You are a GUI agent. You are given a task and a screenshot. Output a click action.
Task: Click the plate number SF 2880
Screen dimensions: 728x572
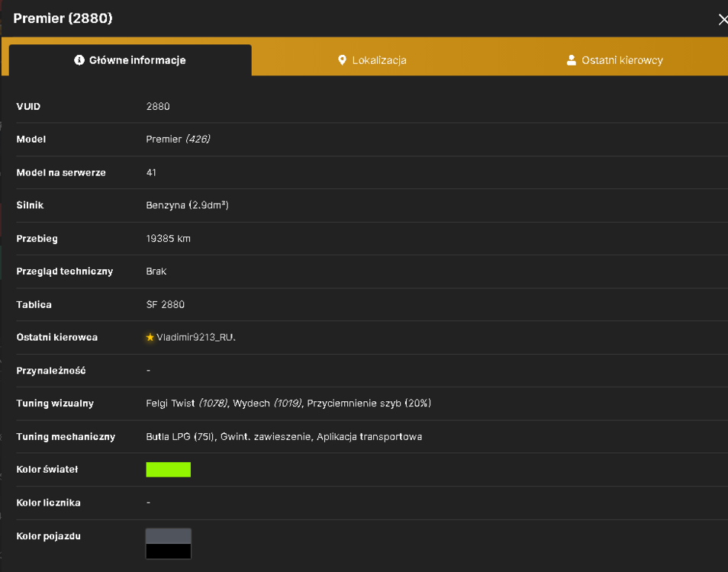click(166, 304)
